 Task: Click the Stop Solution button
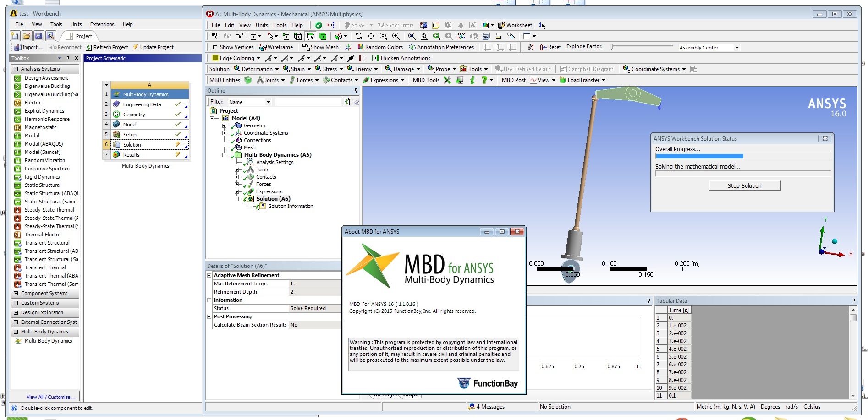744,185
